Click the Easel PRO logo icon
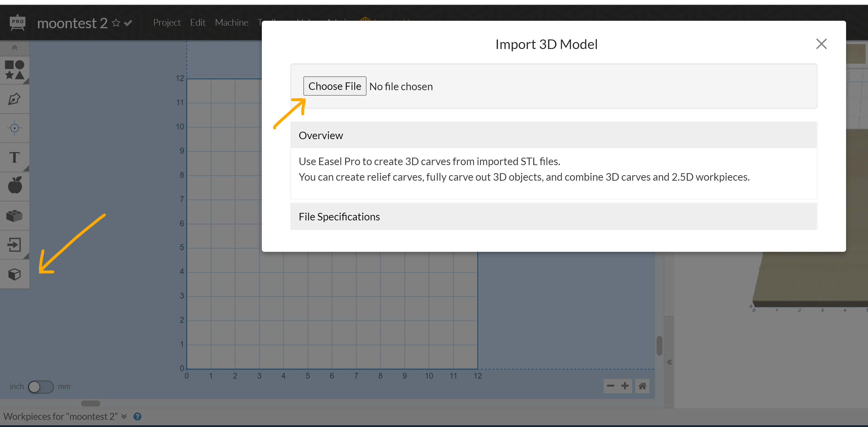The height and width of the screenshot is (427, 868). click(18, 22)
